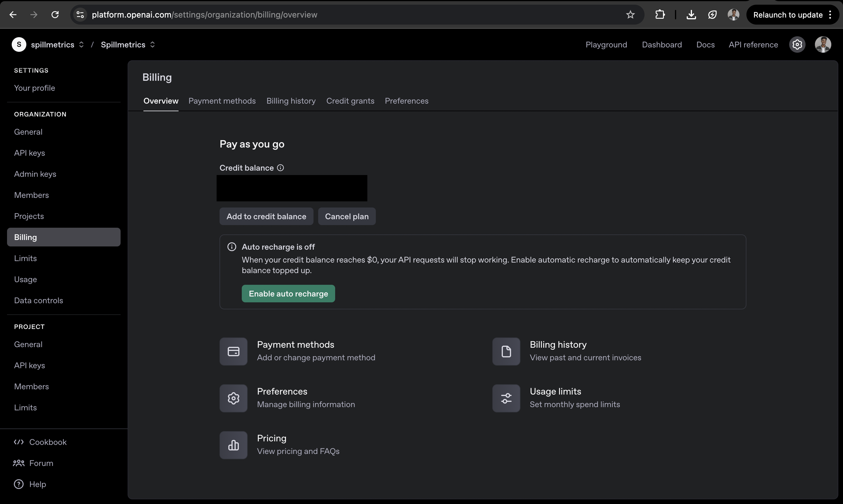The image size is (843, 504).
Task: Open Docs from the top navigation
Action: click(x=705, y=44)
